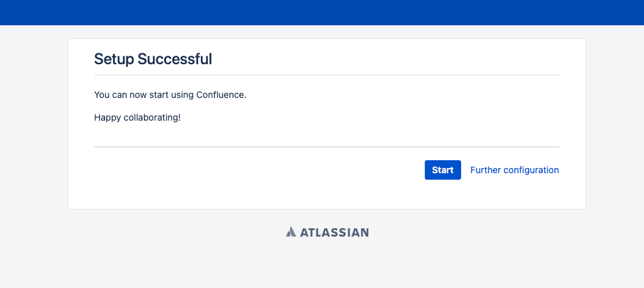Click the word 'Happy' in the message

tap(105, 118)
